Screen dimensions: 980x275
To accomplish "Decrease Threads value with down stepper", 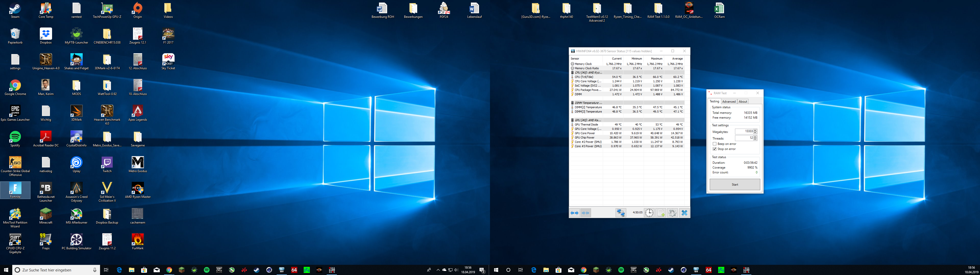I will coord(755,139).
